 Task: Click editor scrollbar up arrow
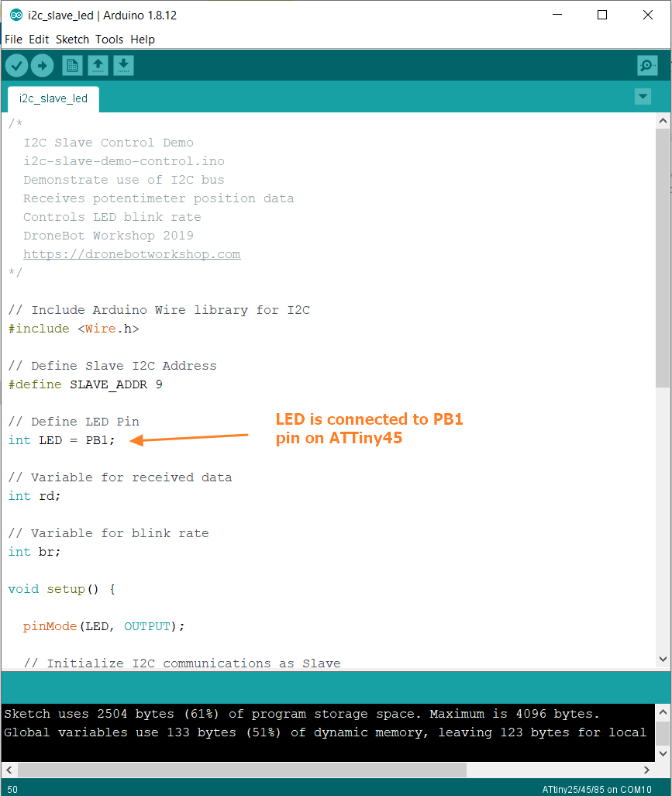tap(663, 121)
